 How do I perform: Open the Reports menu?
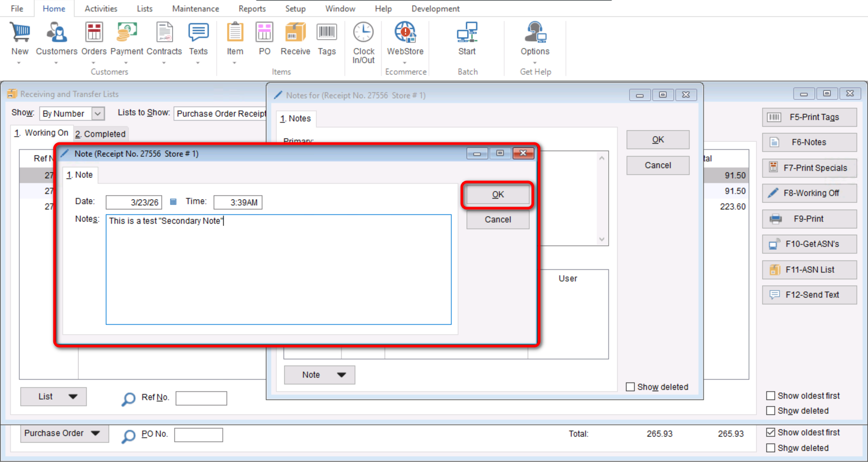252,9
